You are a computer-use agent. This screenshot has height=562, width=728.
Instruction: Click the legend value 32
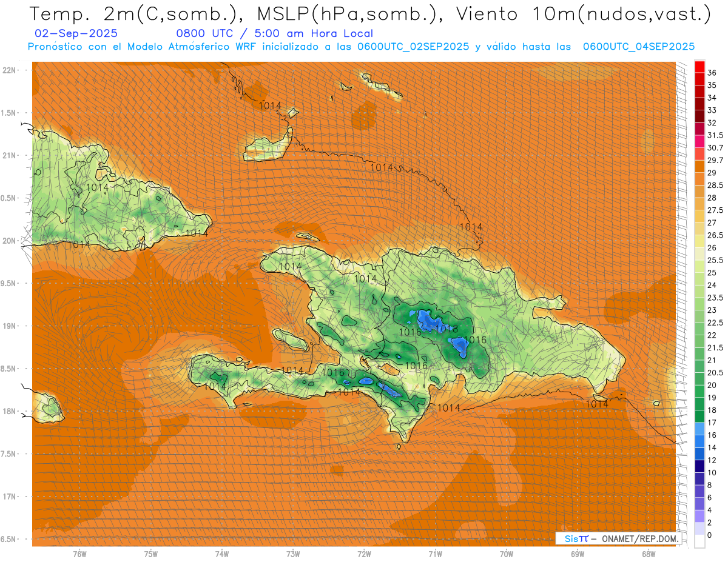click(x=712, y=122)
